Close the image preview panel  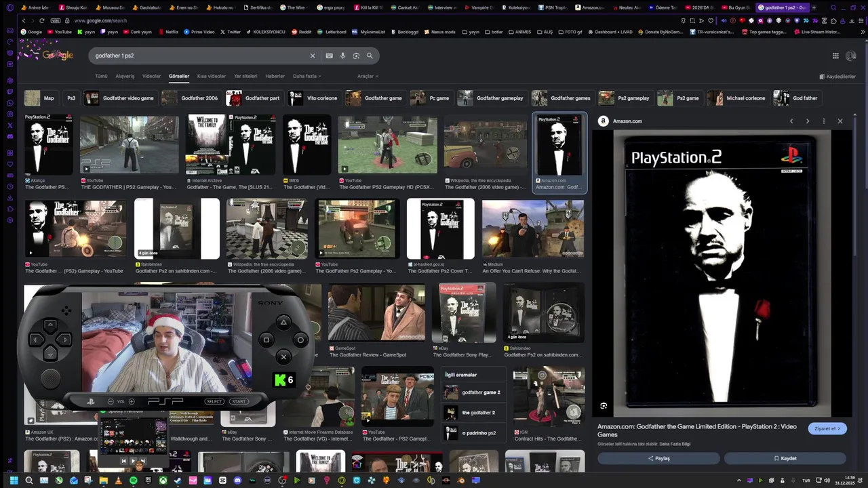pos(840,121)
